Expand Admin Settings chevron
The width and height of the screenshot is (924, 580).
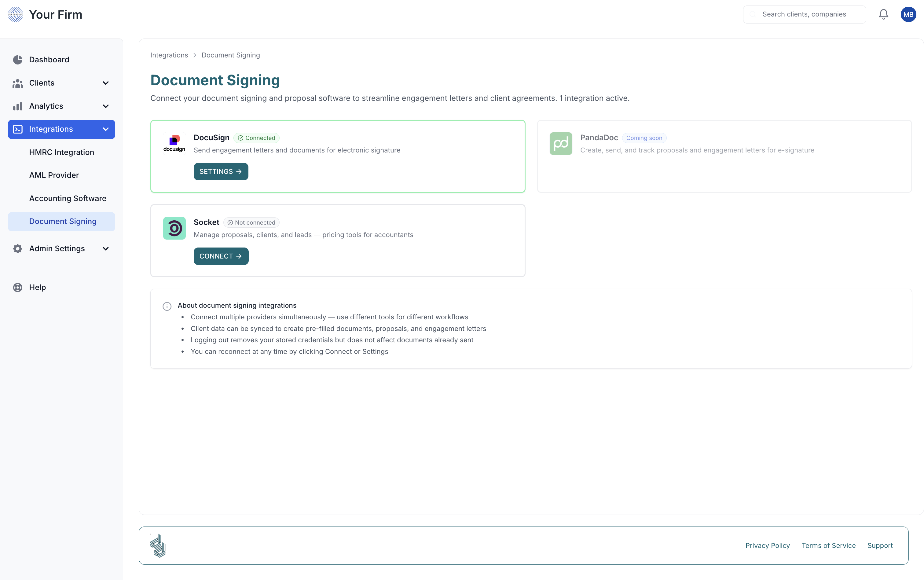[105, 248]
